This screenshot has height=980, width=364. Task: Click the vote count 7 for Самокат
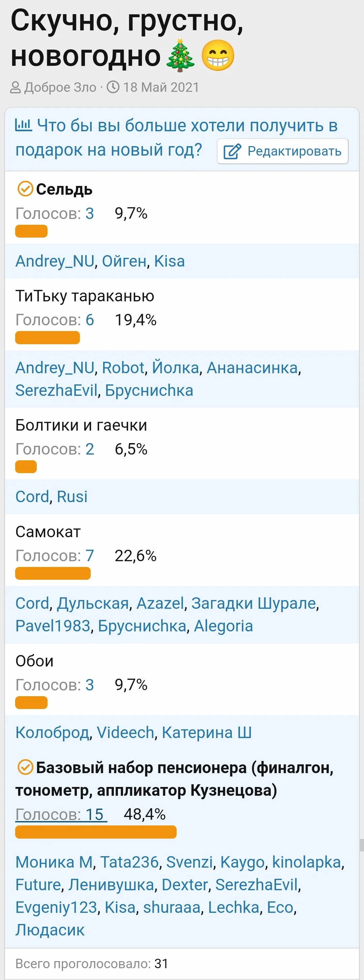90,556
